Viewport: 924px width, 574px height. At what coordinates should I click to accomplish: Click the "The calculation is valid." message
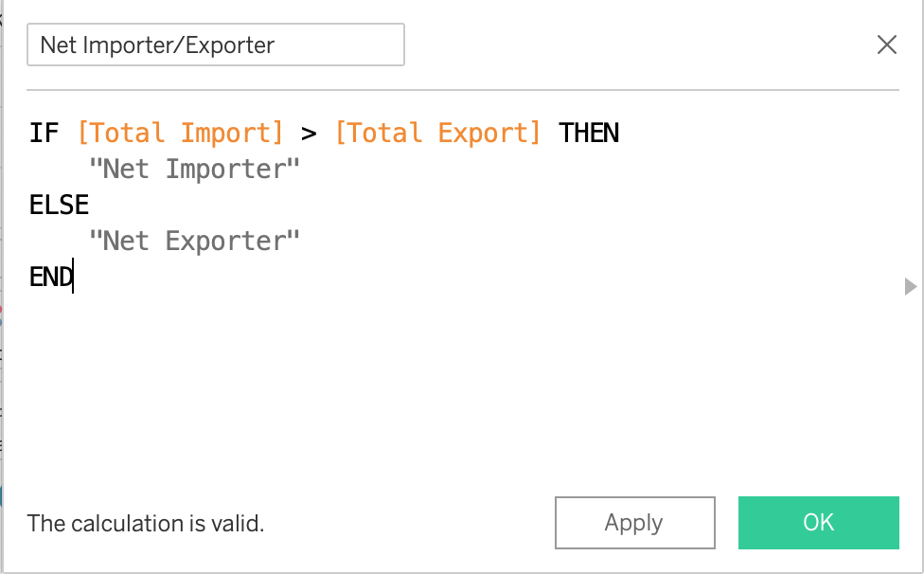click(146, 522)
